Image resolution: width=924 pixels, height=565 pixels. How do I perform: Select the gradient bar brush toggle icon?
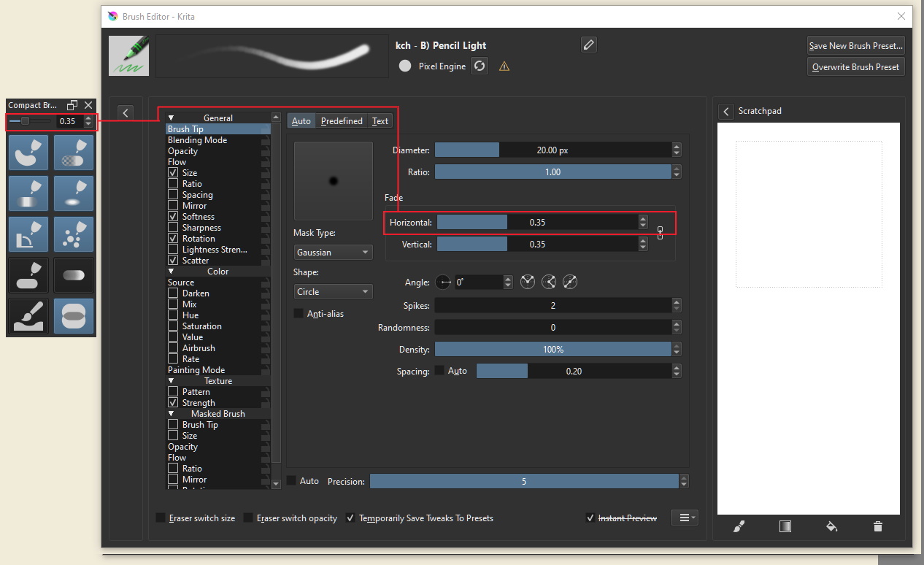28,193
